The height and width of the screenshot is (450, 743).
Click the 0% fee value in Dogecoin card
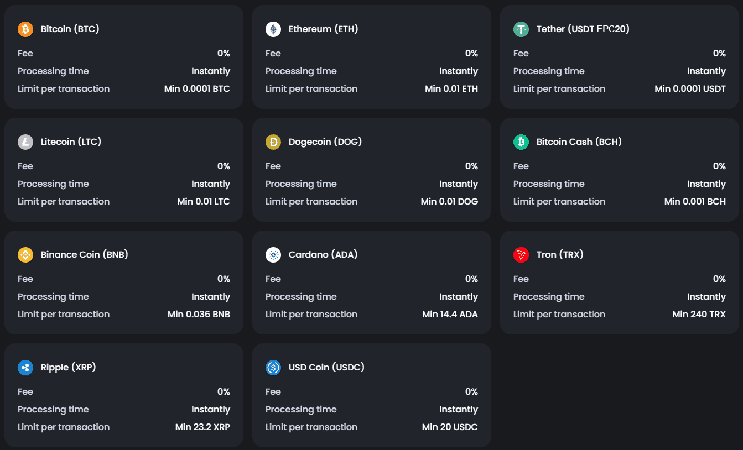click(471, 166)
